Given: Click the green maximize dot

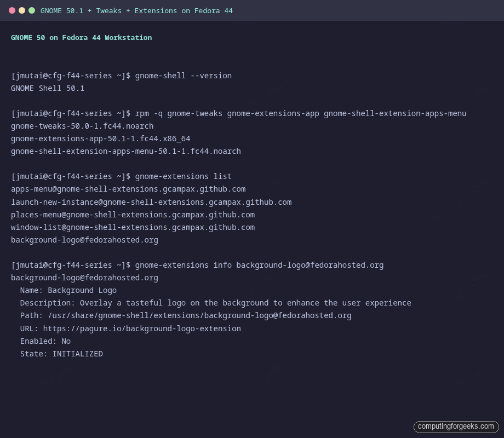Looking at the screenshot, I should pyautogui.click(x=32, y=10).
